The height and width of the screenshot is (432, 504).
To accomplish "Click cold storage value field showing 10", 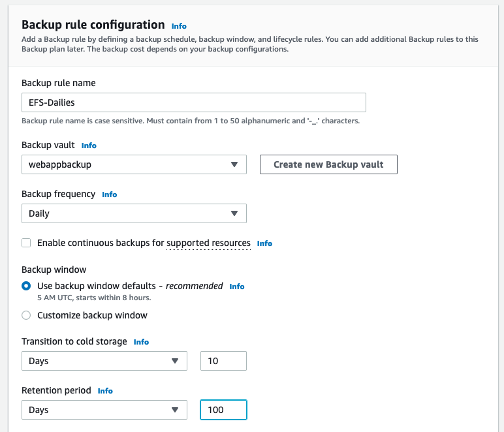I will tap(223, 361).
